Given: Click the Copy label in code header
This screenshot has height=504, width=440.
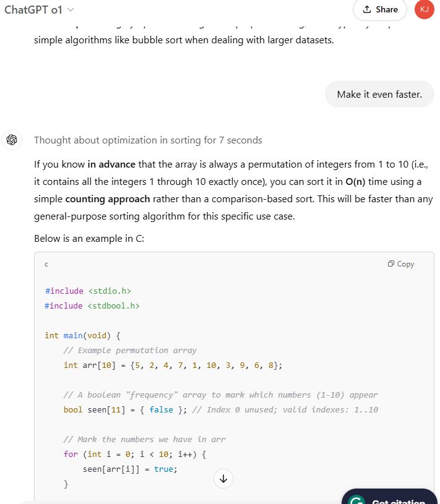Looking at the screenshot, I should (405, 264).
